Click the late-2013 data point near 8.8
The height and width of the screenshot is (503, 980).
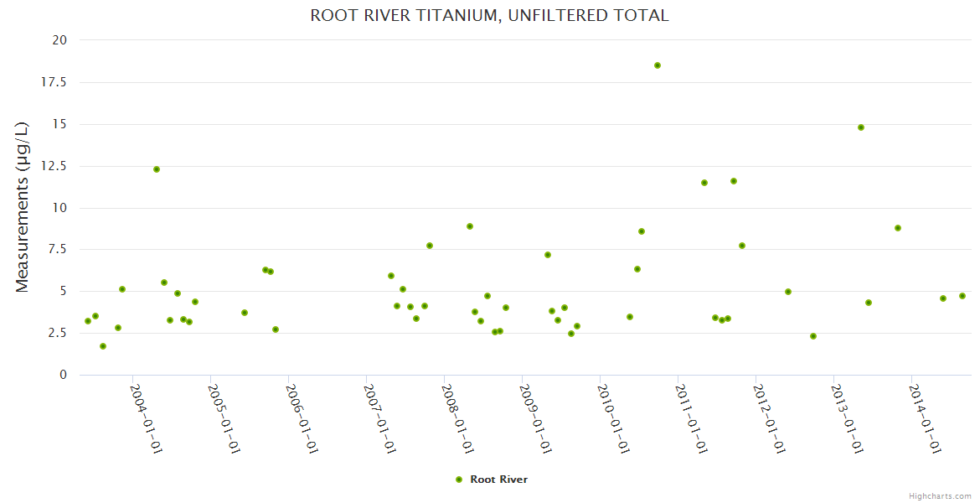coord(898,228)
